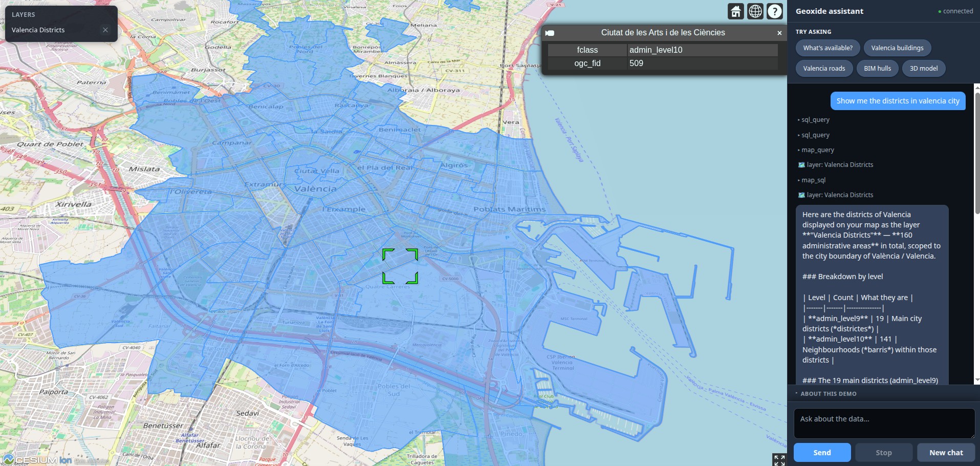Open the globe scene mode picker

point(755,11)
